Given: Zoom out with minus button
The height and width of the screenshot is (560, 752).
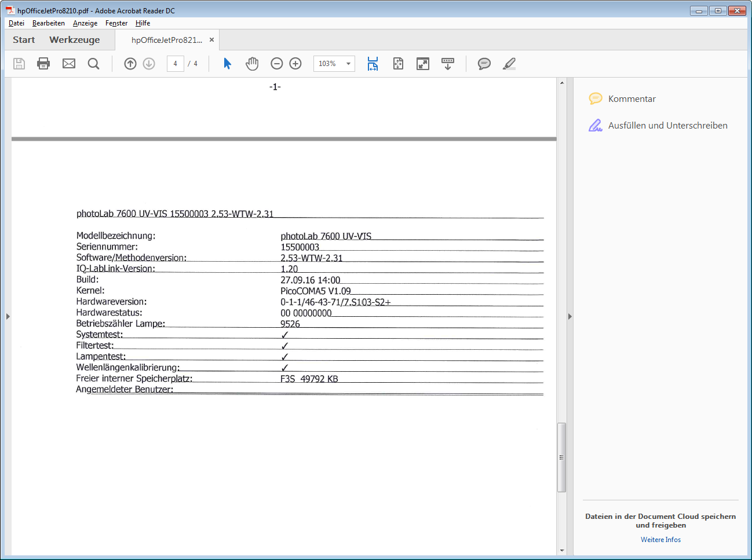Looking at the screenshot, I should click(x=277, y=64).
